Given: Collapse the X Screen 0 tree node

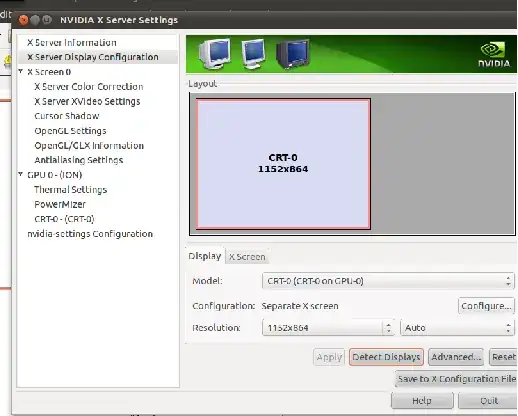Looking at the screenshot, I should 21,71.
